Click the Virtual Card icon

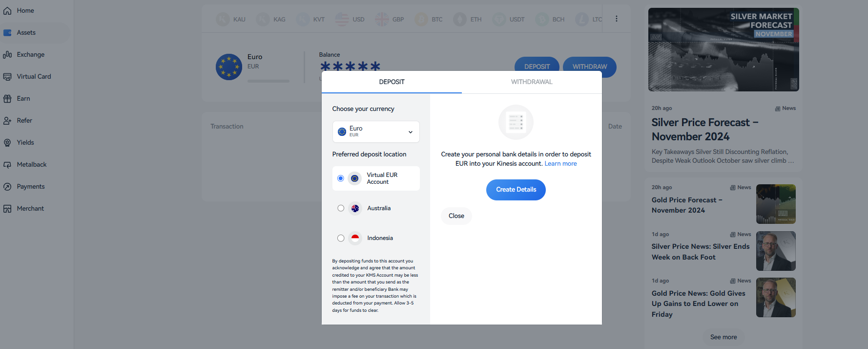tap(7, 77)
